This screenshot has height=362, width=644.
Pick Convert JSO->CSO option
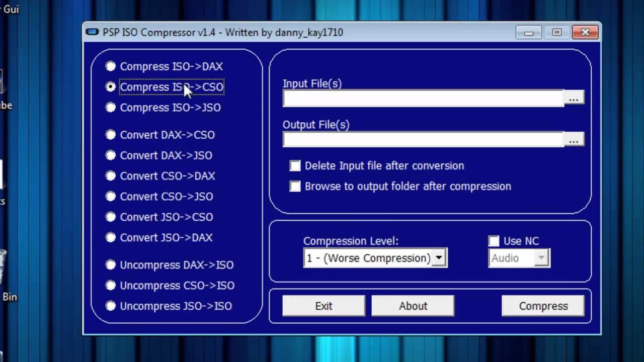tap(159, 217)
